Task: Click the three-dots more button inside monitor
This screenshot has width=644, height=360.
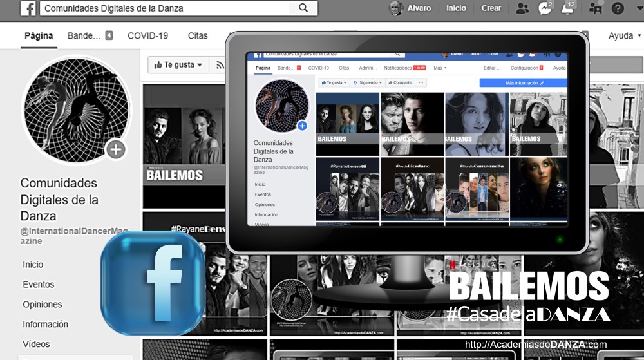Action: coord(421,83)
